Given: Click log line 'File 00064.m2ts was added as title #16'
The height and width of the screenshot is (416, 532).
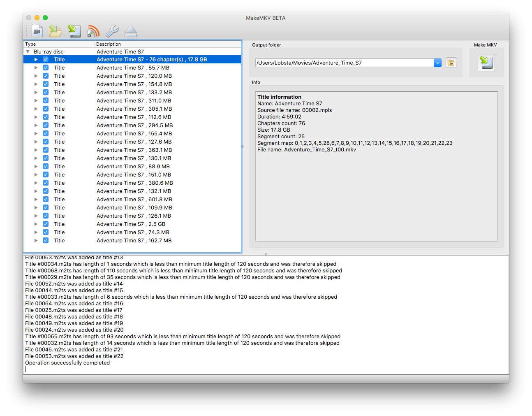Looking at the screenshot, I should click(74, 304).
